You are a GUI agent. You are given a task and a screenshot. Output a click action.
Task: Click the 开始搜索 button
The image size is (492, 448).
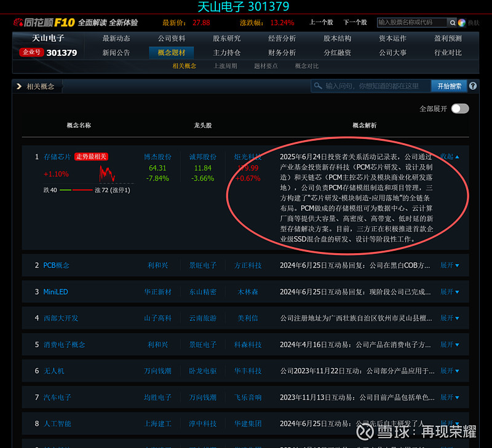(450, 86)
